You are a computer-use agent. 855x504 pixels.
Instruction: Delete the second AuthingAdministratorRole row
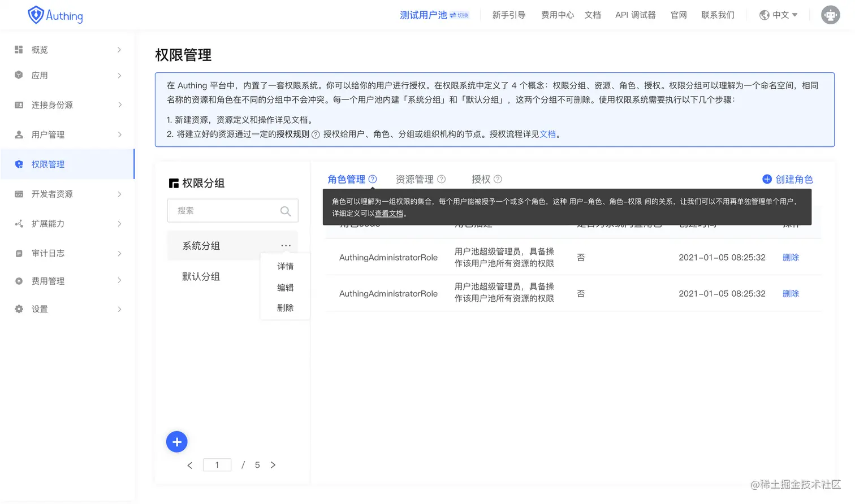pyautogui.click(x=791, y=294)
